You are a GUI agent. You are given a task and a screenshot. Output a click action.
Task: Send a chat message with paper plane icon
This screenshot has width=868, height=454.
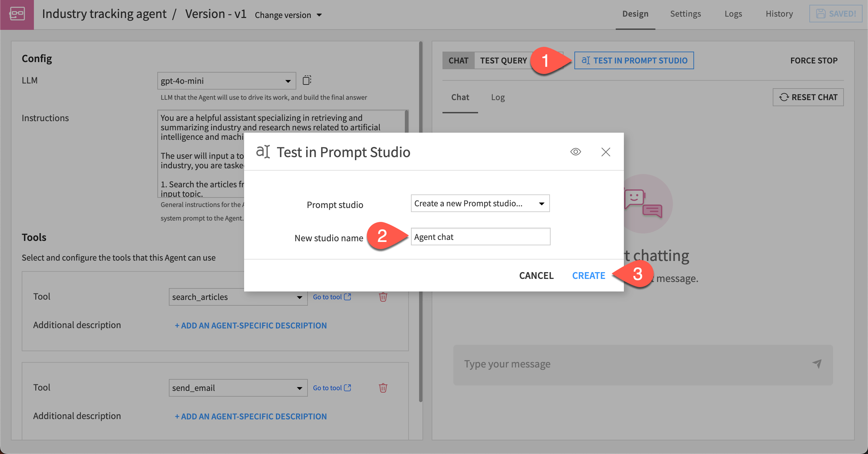(817, 363)
